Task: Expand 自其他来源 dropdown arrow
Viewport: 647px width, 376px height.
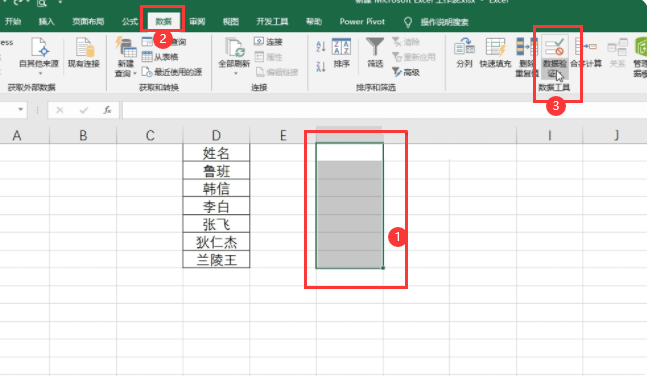Action: 40,73
